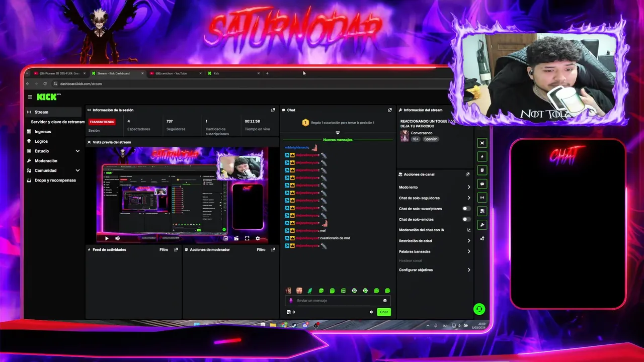Play the stream preview video
Viewport: 644px width, 362px height.
point(107,238)
